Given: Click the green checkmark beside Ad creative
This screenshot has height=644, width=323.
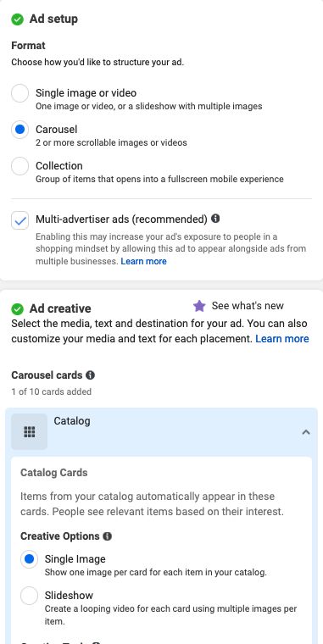Looking at the screenshot, I should (x=17, y=308).
